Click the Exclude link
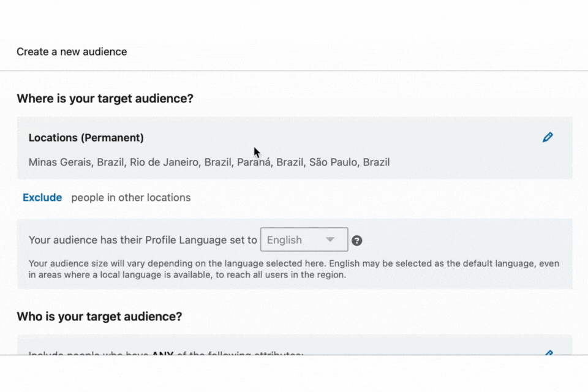Image resolution: width=588 pixels, height=392 pixels. [42, 197]
